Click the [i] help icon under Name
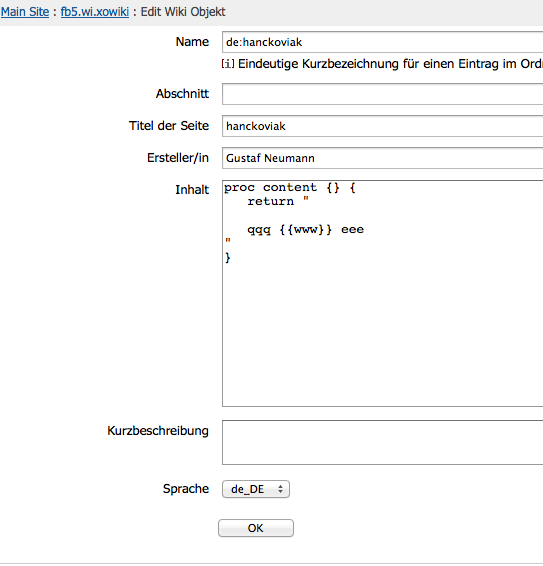Image resolution: width=543 pixels, height=566 pixels. pyautogui.click(x=228, y=64)
